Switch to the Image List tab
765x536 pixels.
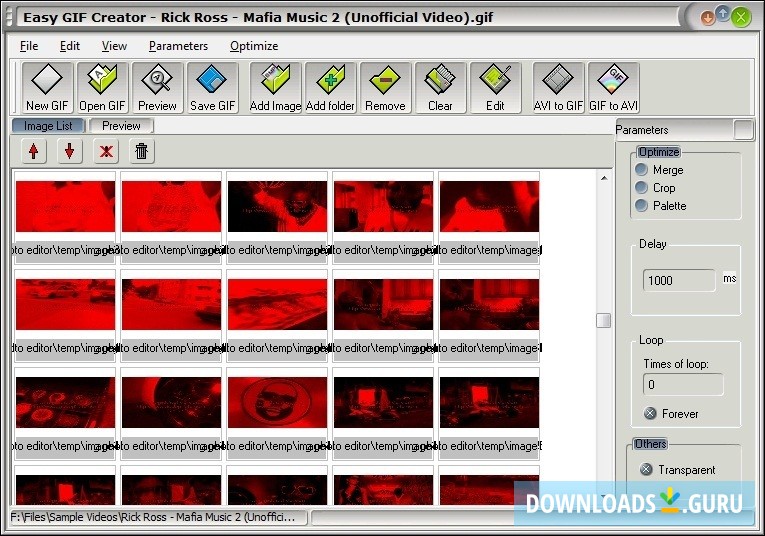point(48,126)
